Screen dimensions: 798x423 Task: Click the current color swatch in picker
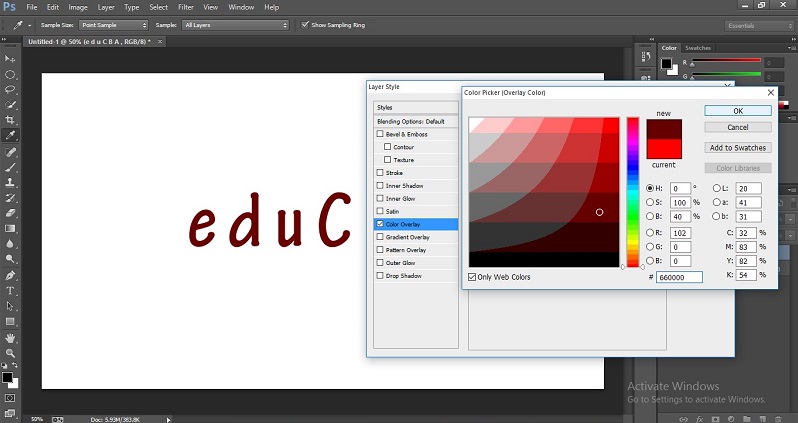pos(664,149)
